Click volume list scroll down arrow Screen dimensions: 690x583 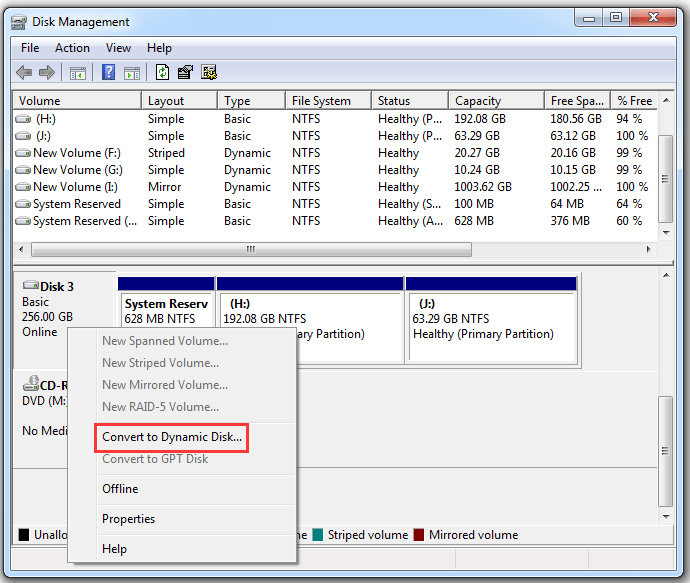[x=666, y=232]
